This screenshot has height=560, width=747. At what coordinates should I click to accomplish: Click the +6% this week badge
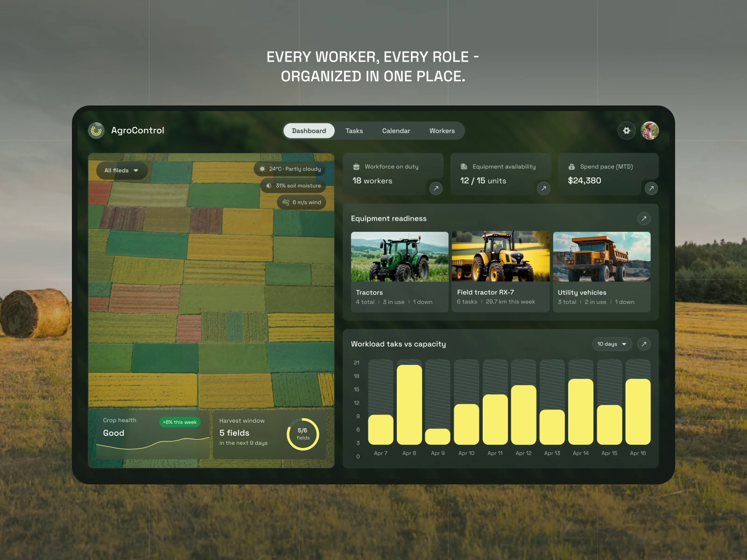click(x=179, y=422)
